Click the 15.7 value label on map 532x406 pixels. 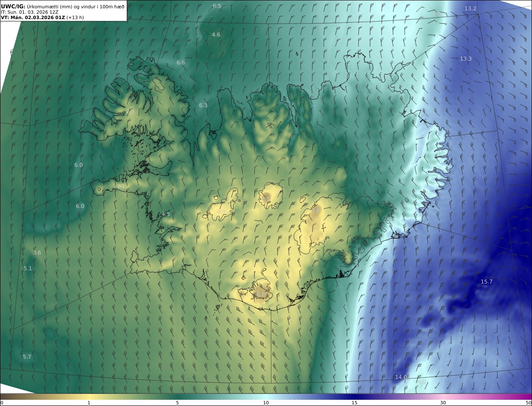pos(486,281)
